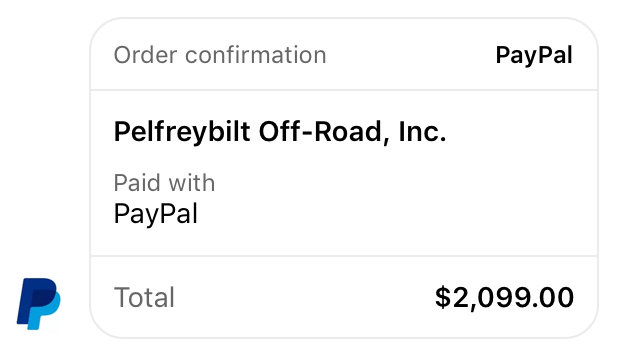Image resolution: width=617 pixels, height=361 pixels.
Task: Select the Pelfreybilt Off-Road, Inc. merchant name
Action: coord(280,131)
